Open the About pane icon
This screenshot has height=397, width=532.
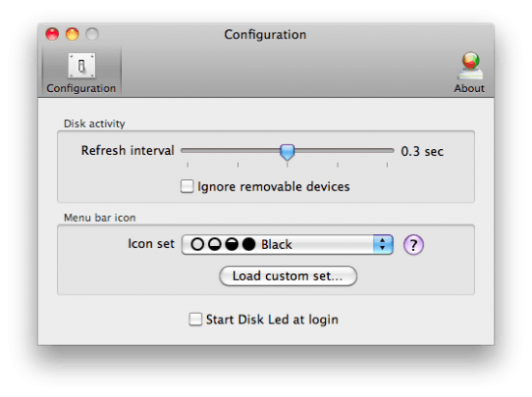point(469,72)
